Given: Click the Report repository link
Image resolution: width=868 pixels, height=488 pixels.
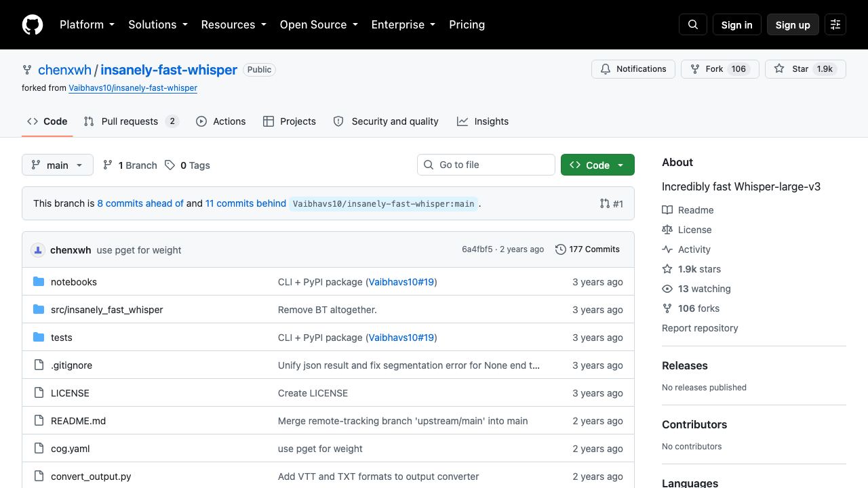Looking at the screenshot, I should tap(700, 328).
